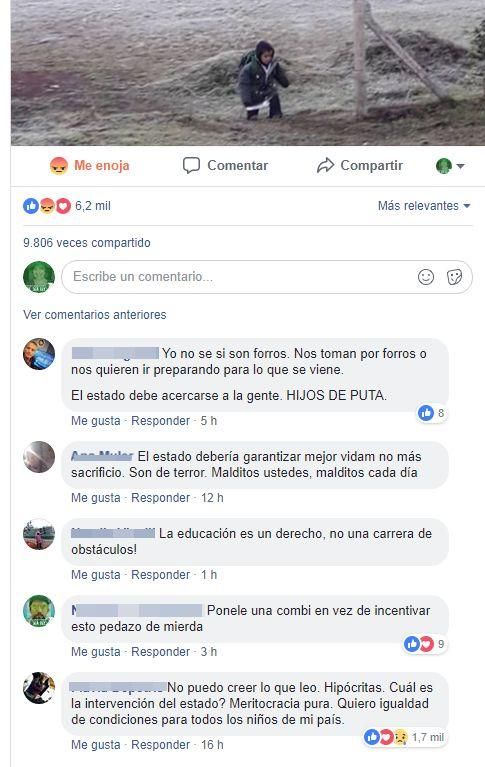
Task: Click reaction badge showing 9 on combi comment
Action: point(425,644)
